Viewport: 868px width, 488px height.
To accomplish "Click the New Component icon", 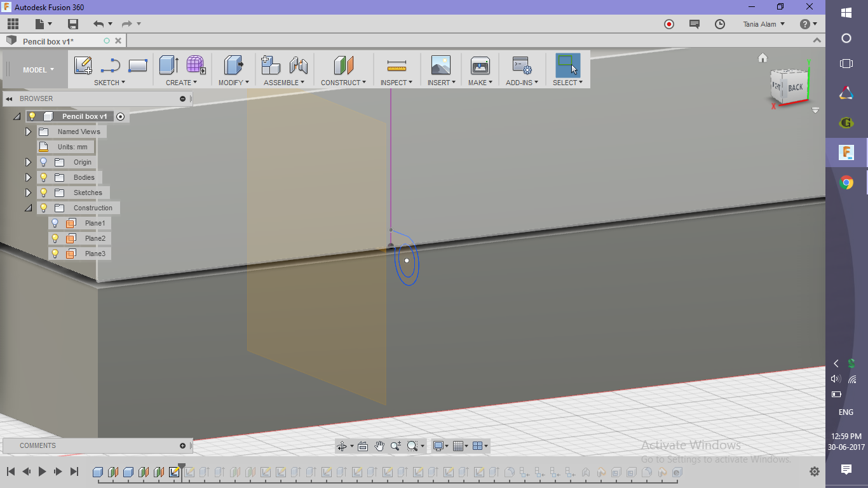I will coord(271,65).
